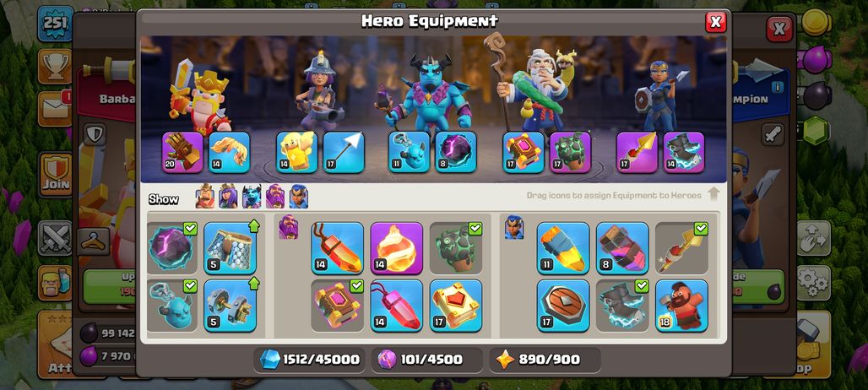Tap the Starry Ore 890/900 counter

545,360
